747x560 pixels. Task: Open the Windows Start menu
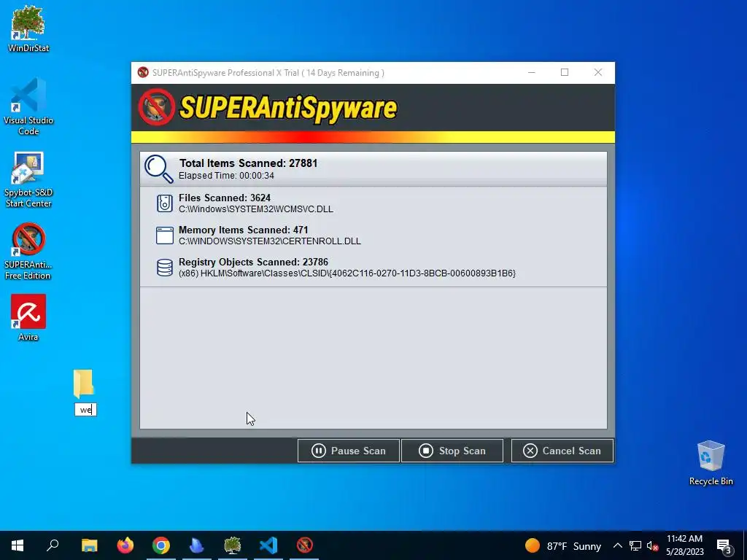click(18, 545)
